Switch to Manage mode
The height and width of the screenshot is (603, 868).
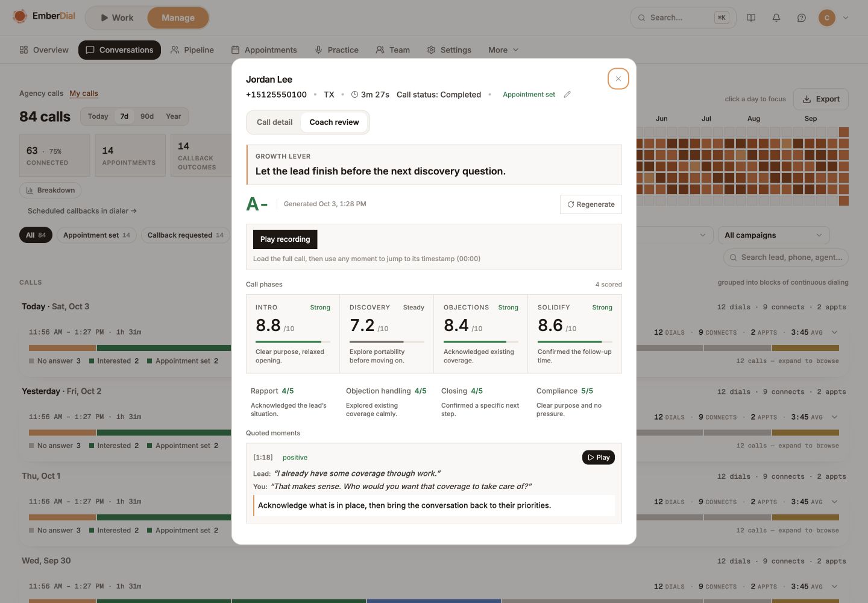click(x=178, y=17)
